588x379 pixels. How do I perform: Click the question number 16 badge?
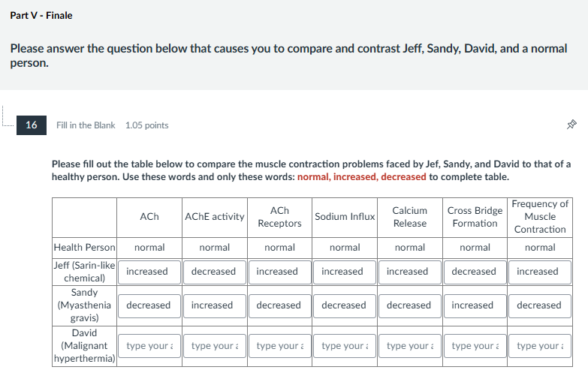[x=32, y=125]
